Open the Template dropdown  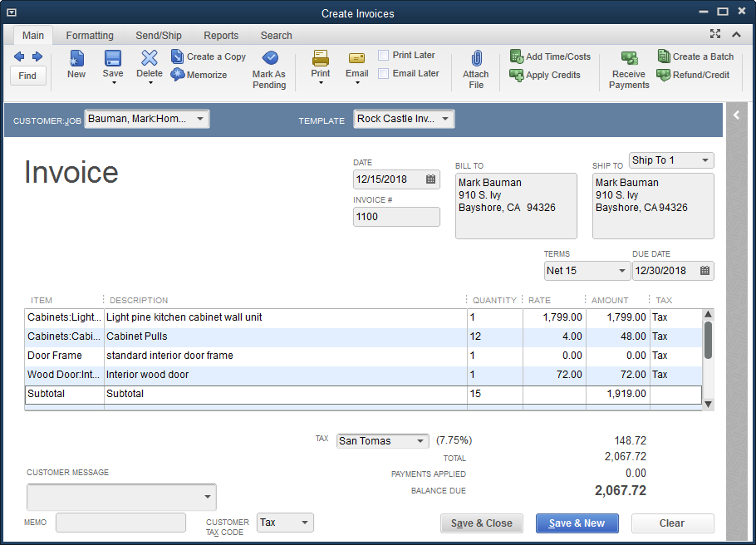[445, 119]
